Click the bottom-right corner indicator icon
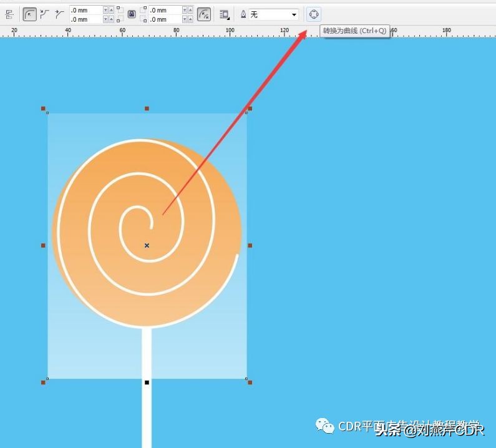 click(x=143, y=19)
